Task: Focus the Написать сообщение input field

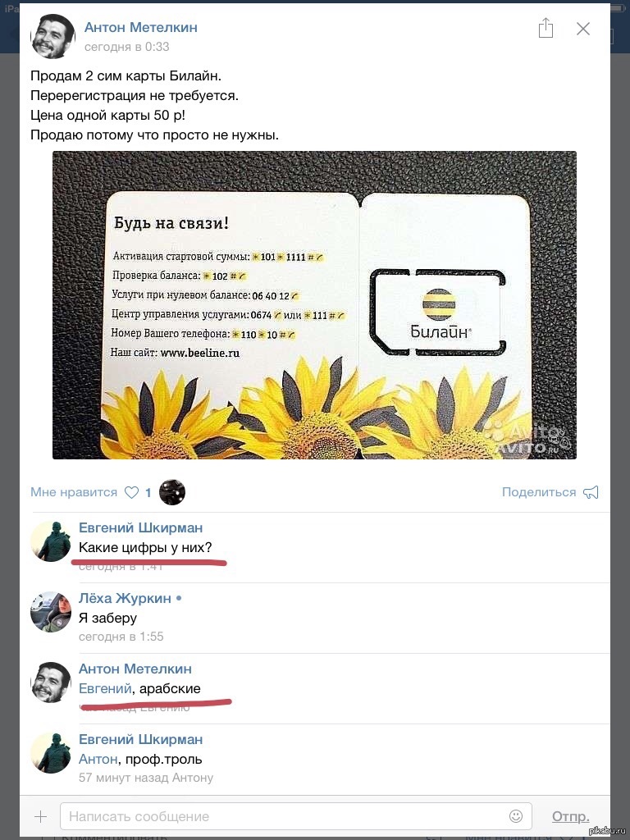Action: click(x=295, y=816)
